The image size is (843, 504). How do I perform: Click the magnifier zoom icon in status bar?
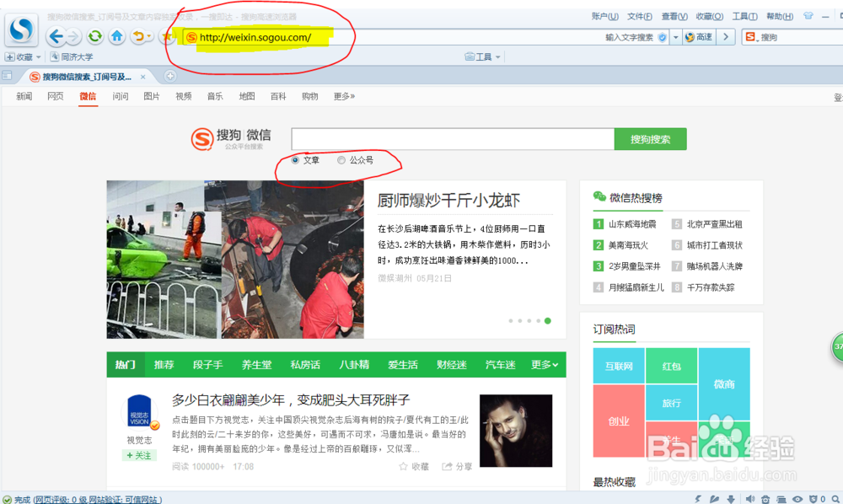[835, 499]
